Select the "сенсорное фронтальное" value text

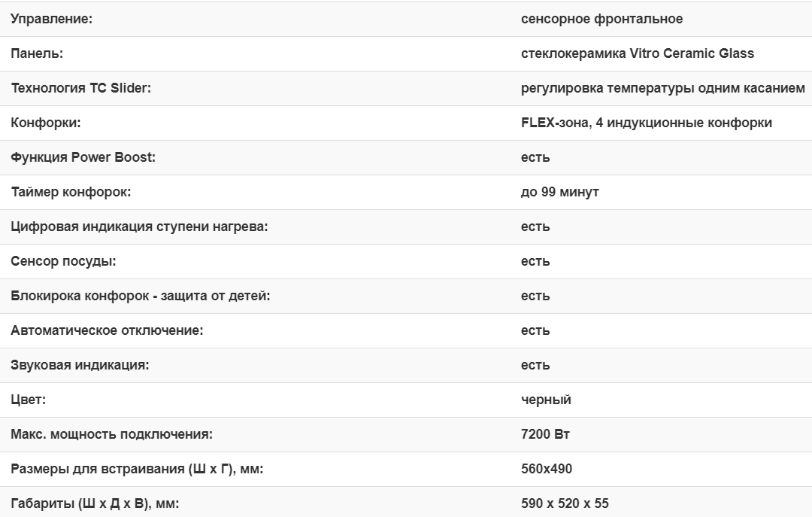click(601, 19)
